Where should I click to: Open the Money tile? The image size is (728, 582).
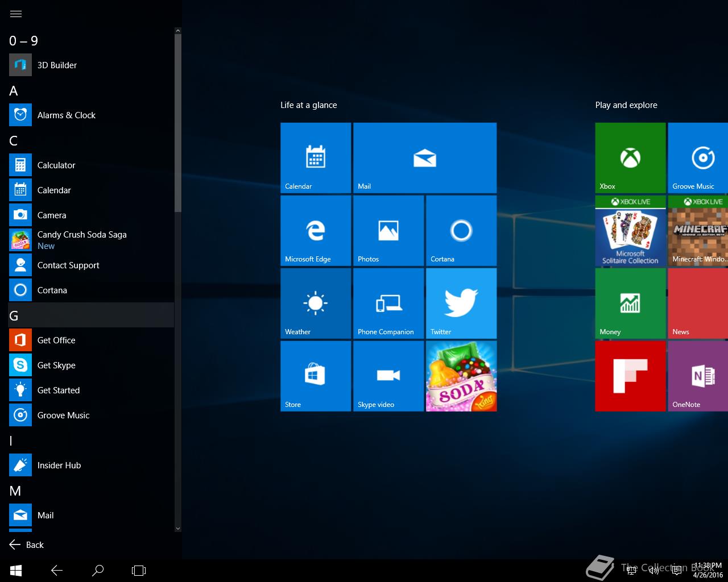point(630,304)
